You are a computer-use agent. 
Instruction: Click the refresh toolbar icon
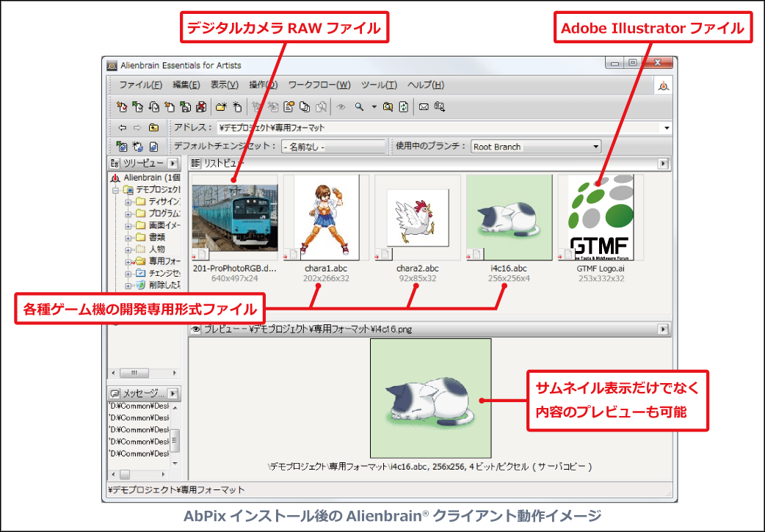(404, 107)
